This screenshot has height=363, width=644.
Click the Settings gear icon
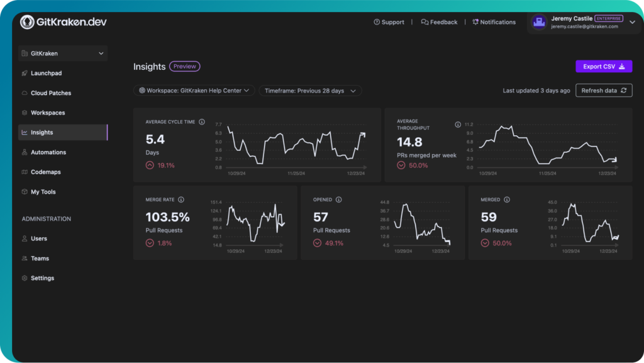tap(25, 278)
